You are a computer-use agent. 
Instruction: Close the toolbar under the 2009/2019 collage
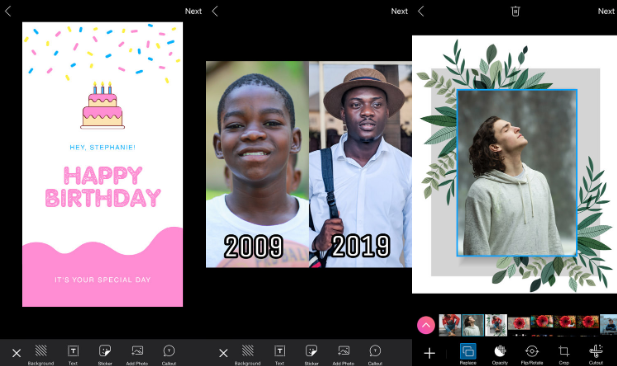point(223,353)
